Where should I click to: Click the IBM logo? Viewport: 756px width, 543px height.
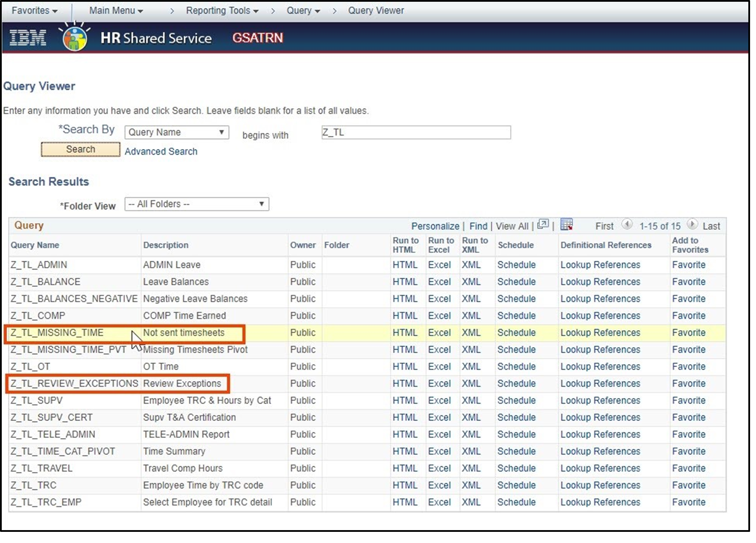click(x=27, y=38)
